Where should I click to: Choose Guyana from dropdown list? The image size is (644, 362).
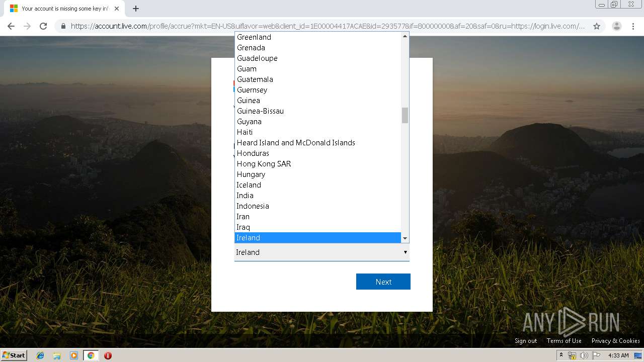pyautogui.click(x=318, y=122)
